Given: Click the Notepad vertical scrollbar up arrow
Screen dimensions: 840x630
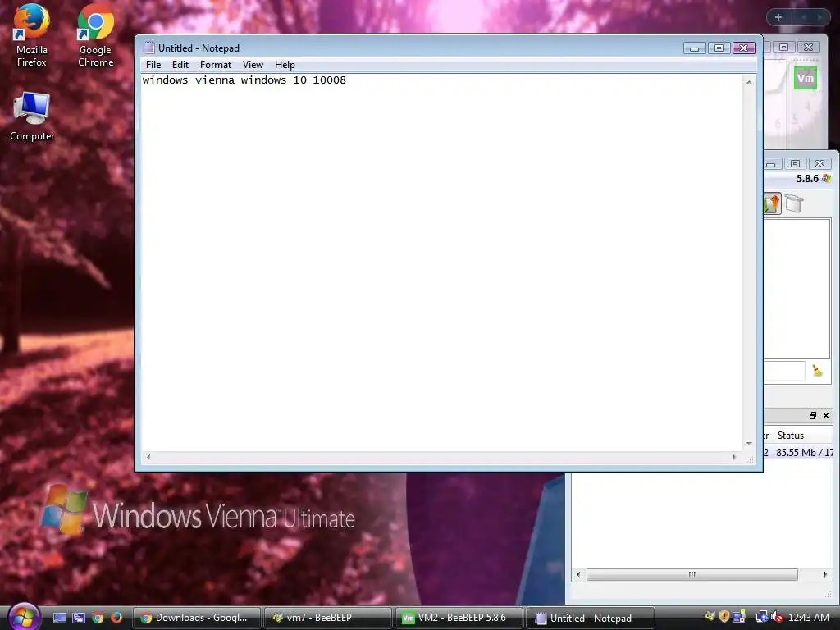Looking at the screenshot, I should (749, 81).
